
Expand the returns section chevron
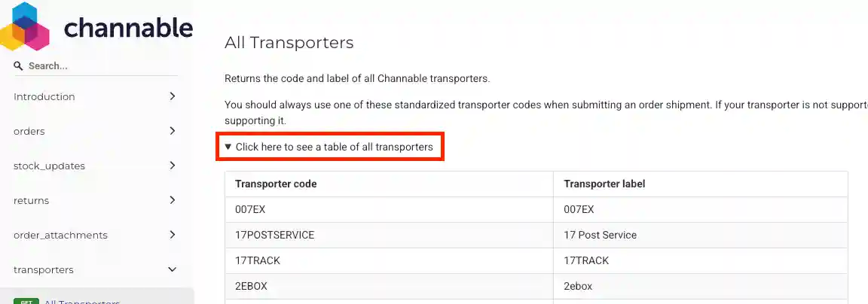tap(173, 200)
